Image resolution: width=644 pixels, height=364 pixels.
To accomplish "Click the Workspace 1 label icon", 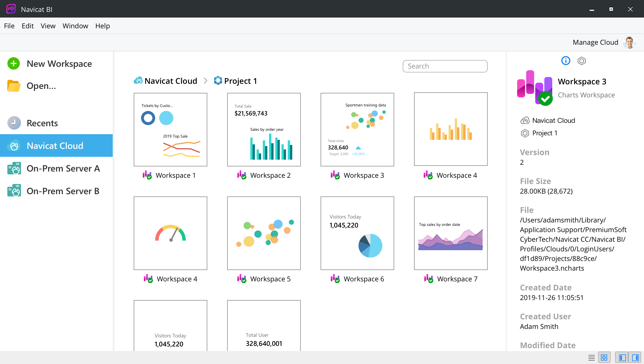I will click(x=147, y=175).
